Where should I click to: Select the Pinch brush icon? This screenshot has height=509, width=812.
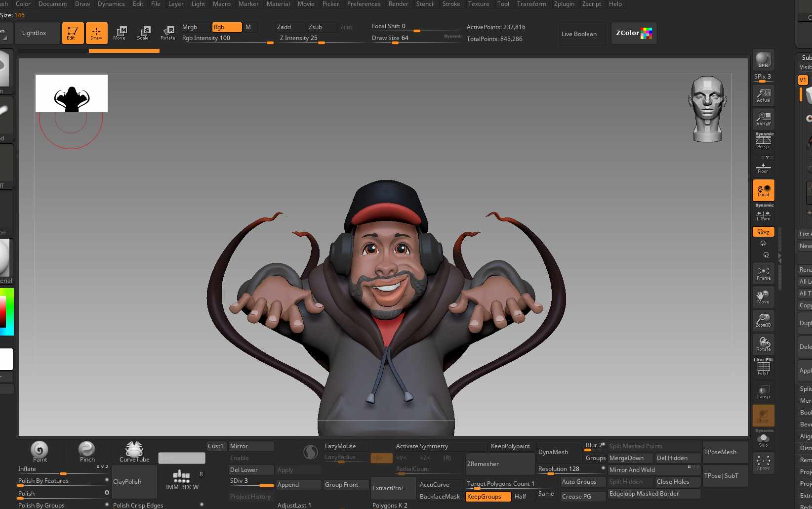87,451
